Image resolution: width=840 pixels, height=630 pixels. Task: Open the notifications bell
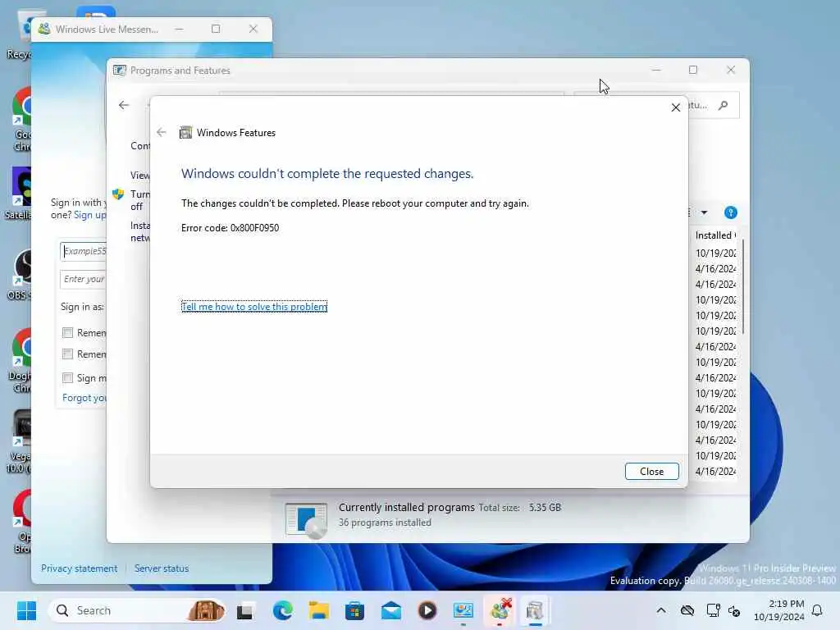(x=817, y=610)
